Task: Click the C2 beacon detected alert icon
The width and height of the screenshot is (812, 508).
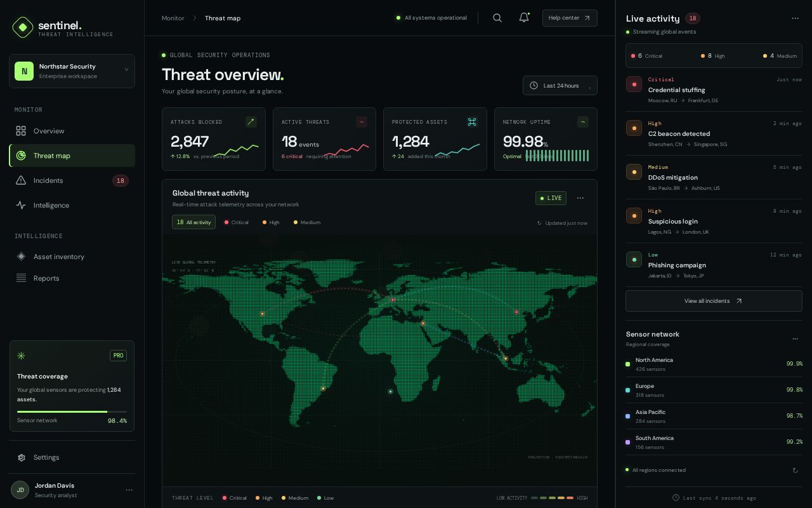Action: pos(634,128)
